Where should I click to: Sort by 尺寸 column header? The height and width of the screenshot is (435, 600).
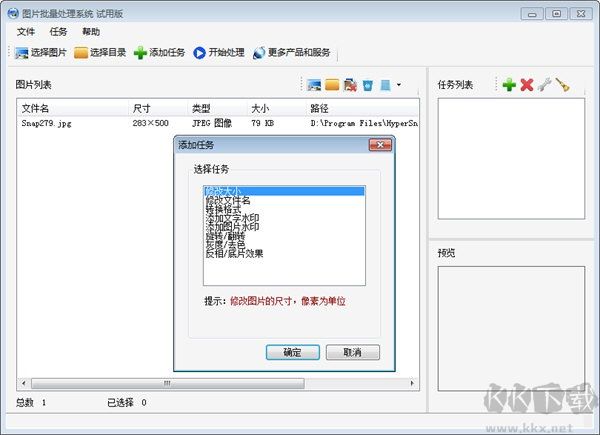[158, 108]
